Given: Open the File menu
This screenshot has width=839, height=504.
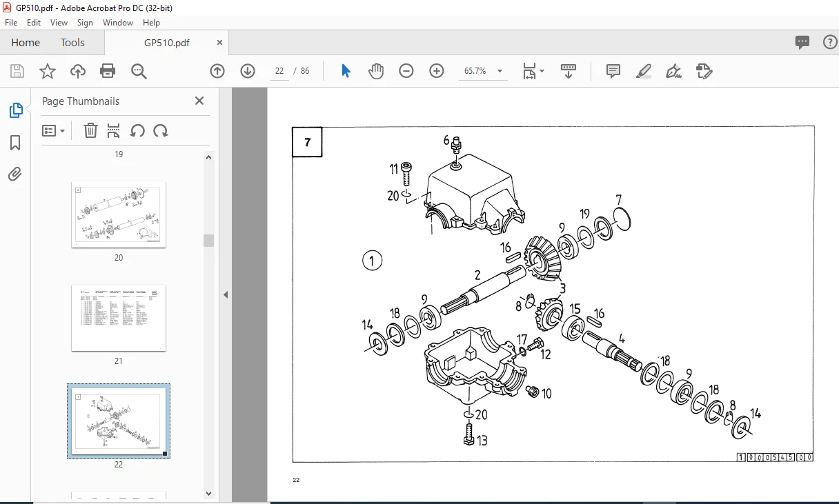Looking at the screenshot, I should point(11,23).
